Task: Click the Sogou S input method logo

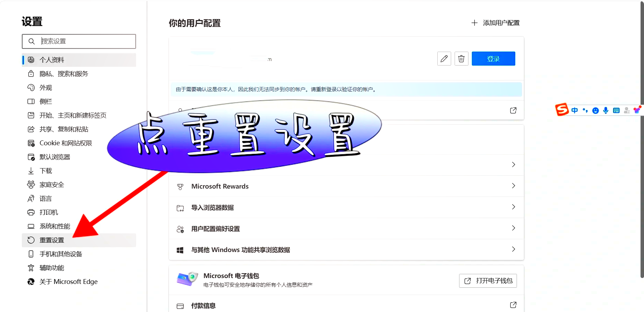Action: coord(562,110)
